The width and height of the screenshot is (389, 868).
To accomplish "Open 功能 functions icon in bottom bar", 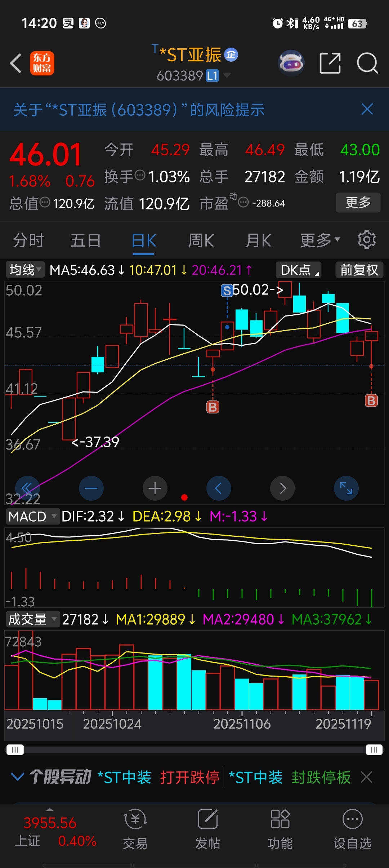I will point(280,829).
